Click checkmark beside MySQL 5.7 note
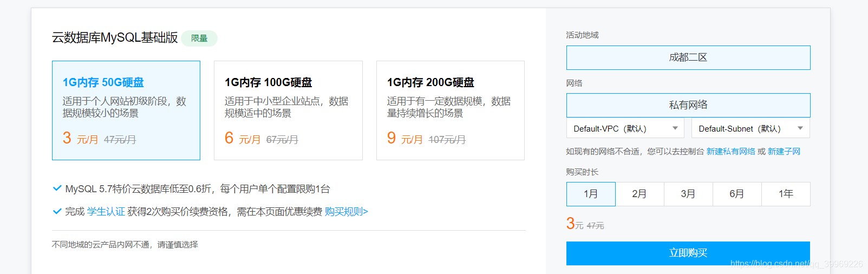Viewport: 868px width, 274px height. [x=57, y=188]
